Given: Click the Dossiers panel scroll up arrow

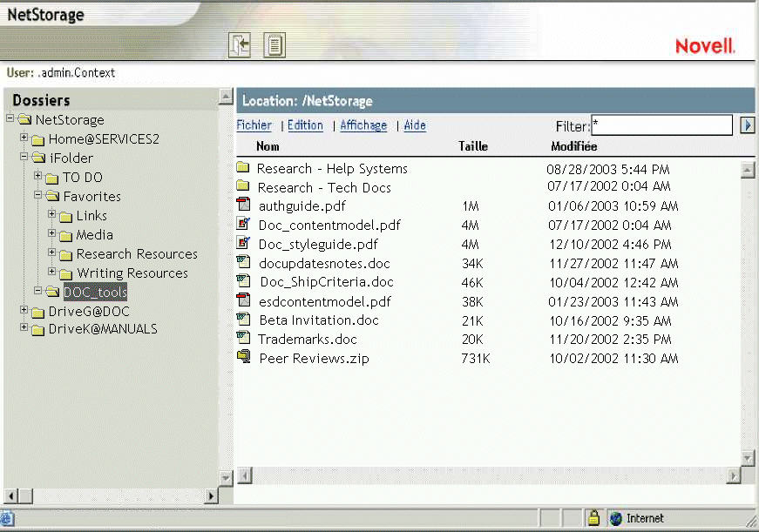Looking at the screenshot, I should (226, 97).
